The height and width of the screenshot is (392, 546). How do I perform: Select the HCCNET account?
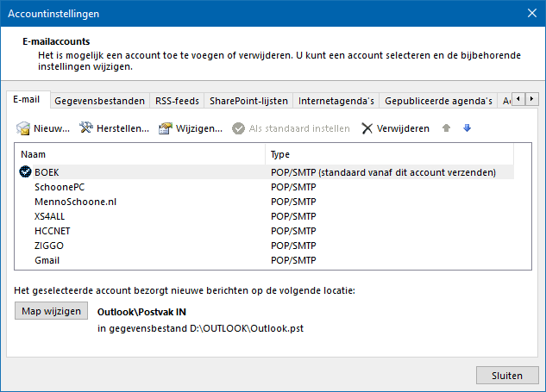coord(267,231)
